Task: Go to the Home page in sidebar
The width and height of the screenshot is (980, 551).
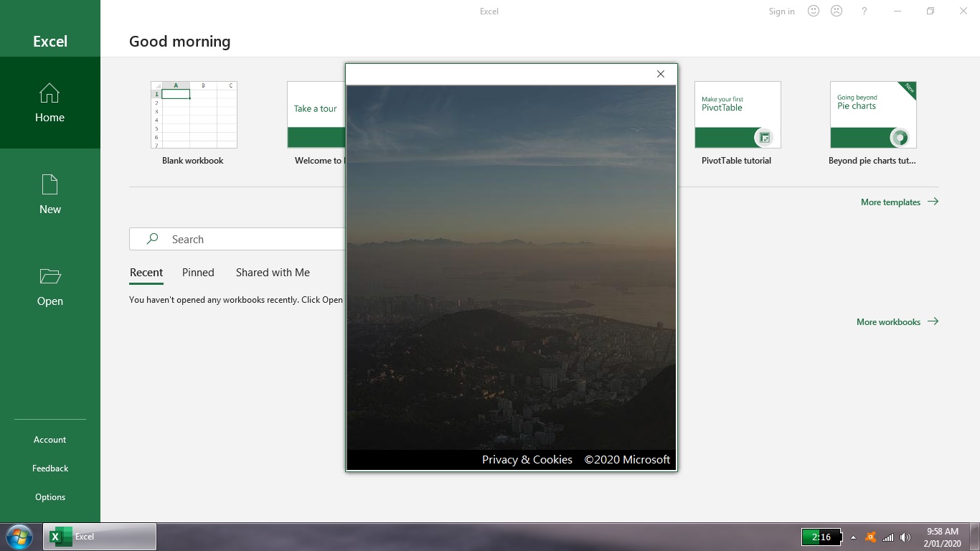Action: 50,103
